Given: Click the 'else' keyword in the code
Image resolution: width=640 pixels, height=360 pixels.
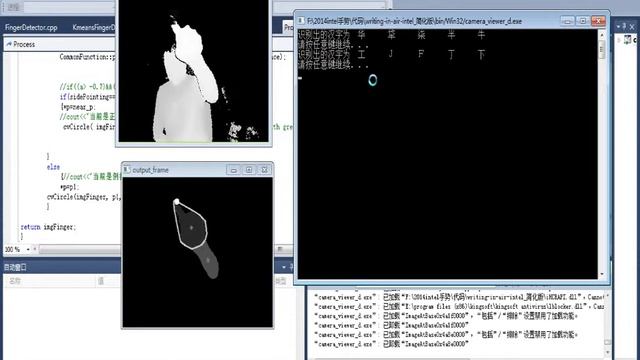Looking at the screenshot, I should pos(53,167).
